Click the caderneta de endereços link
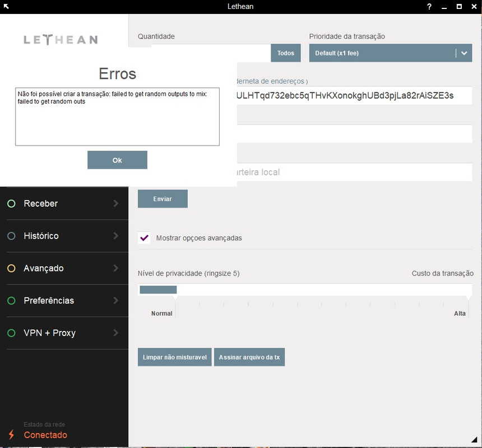Viewport: 482px width, 448px height. click(272, 81)
